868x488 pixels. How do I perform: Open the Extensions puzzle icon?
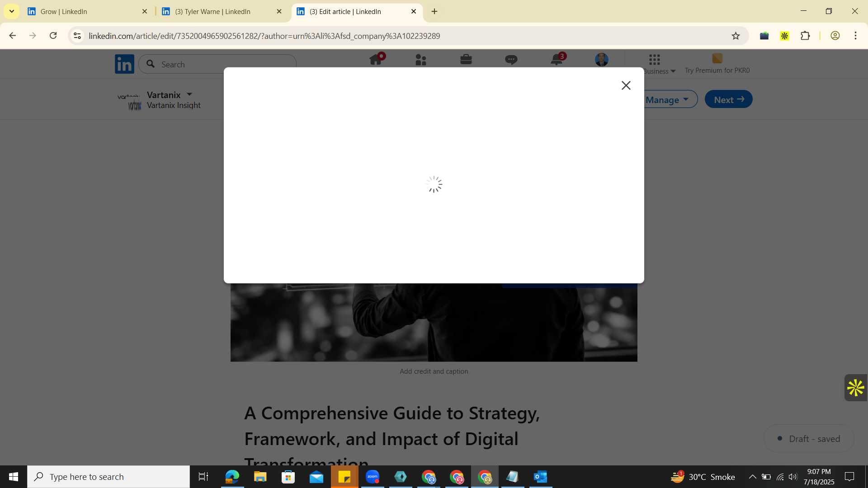(805, 36)
